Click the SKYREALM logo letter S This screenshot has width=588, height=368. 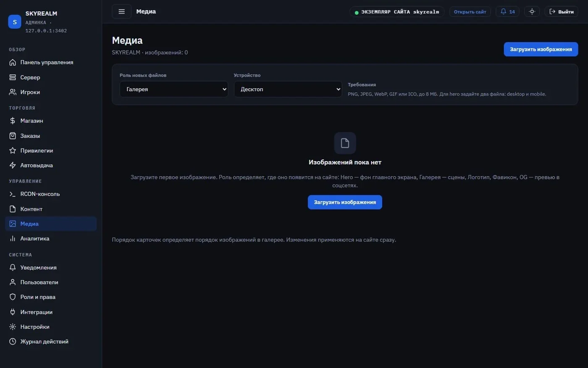pos(15,22)
